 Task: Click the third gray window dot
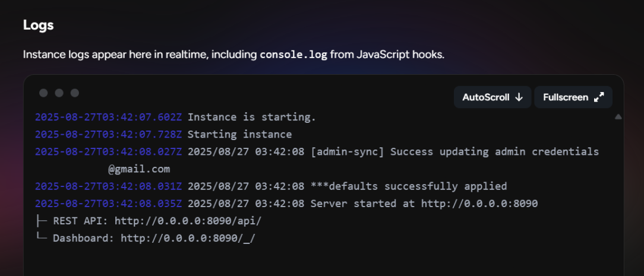click(x=74, y=93)
